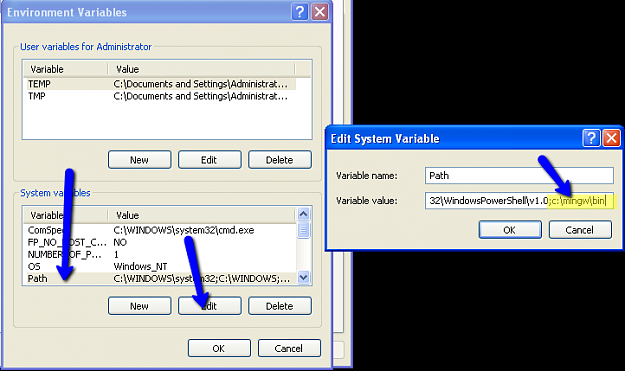Click the Path row's C:\WINDOWS\system32 value
The height and width of the screenshot is (371, 625).
pyautogui.click(x=202, y=278)
